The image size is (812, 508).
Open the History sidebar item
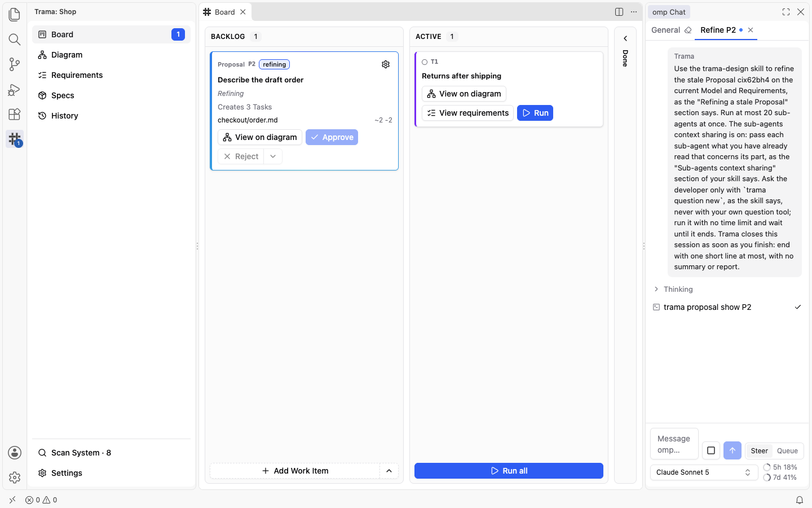pos(111,116)
